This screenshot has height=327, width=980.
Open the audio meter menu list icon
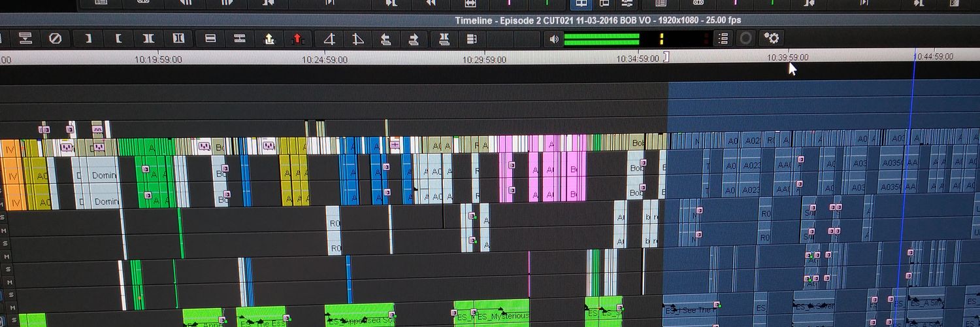[723, 39]
